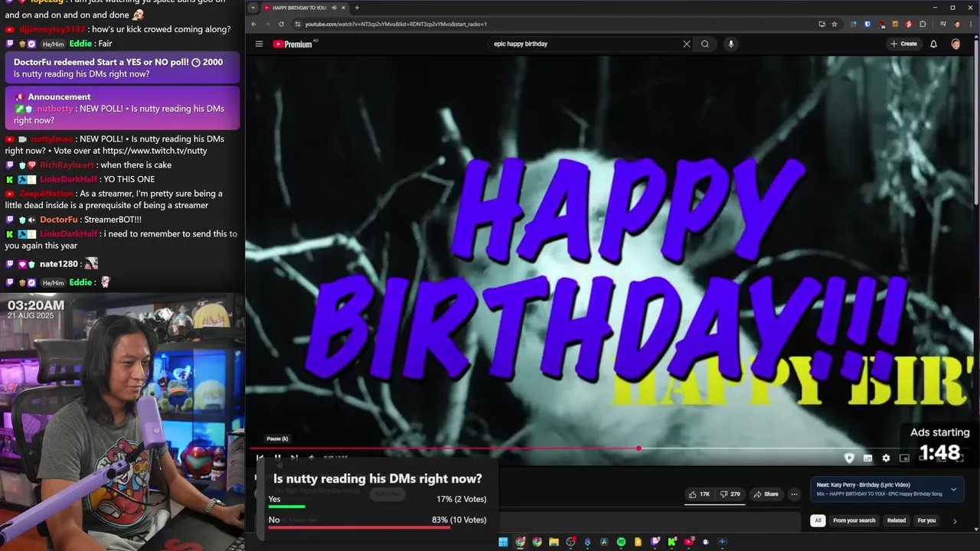The height and width of the screenshot is (551, 980).
Task: Click username 'LinksDarkHalf' saying YO THIS ONE
Action: pyautogui.click(x=69, y=179)
